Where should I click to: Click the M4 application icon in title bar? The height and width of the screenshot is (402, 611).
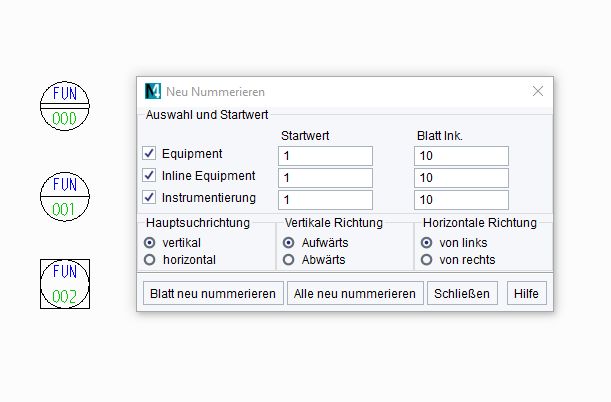pyautogui.click(x=153, y=92)
